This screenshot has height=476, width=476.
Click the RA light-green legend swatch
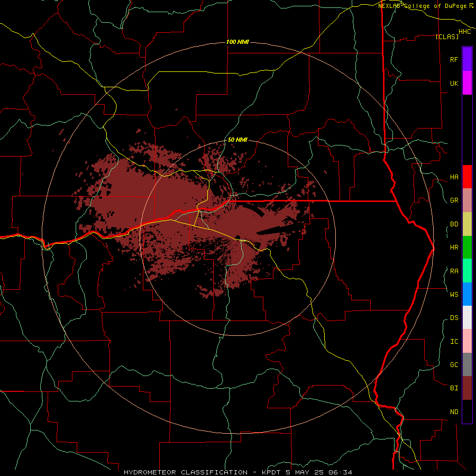pyautogui.click(x=467, y=271)
